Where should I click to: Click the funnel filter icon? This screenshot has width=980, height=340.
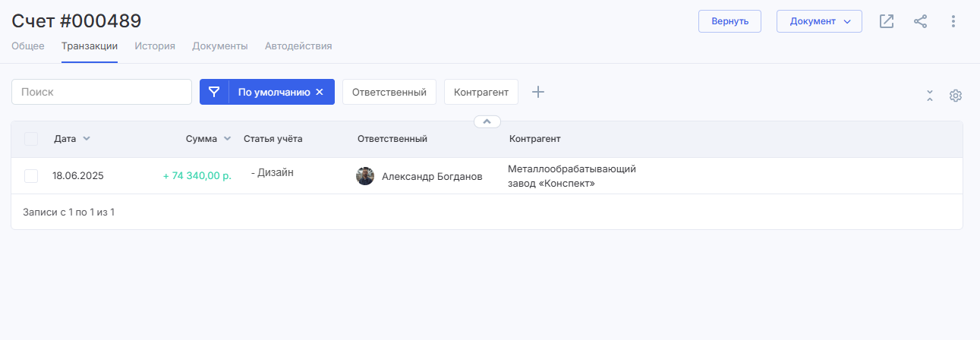214,92
